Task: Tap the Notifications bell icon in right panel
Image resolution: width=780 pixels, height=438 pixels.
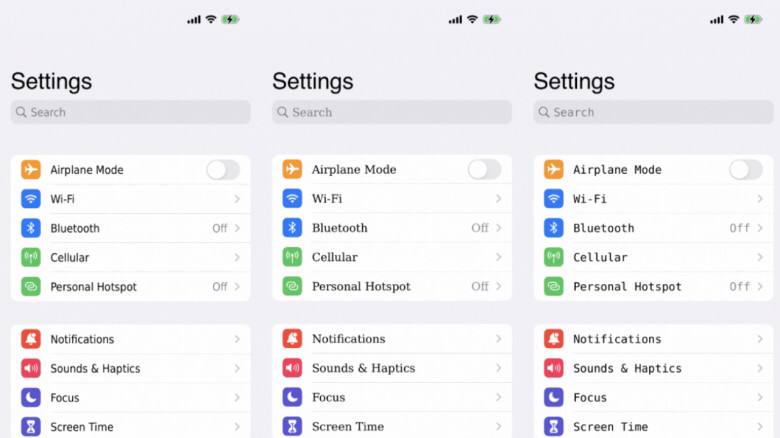Action: click(554, 339)
